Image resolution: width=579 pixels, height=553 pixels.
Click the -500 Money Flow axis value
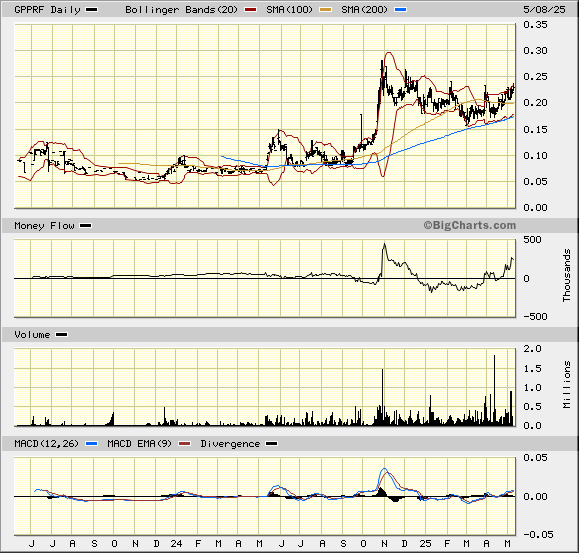535,317
